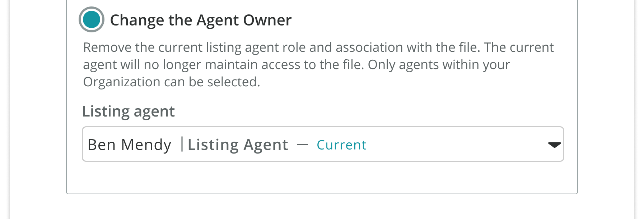
Task: Select the Change the Agent Owner radio button
Action: (92, 19)
